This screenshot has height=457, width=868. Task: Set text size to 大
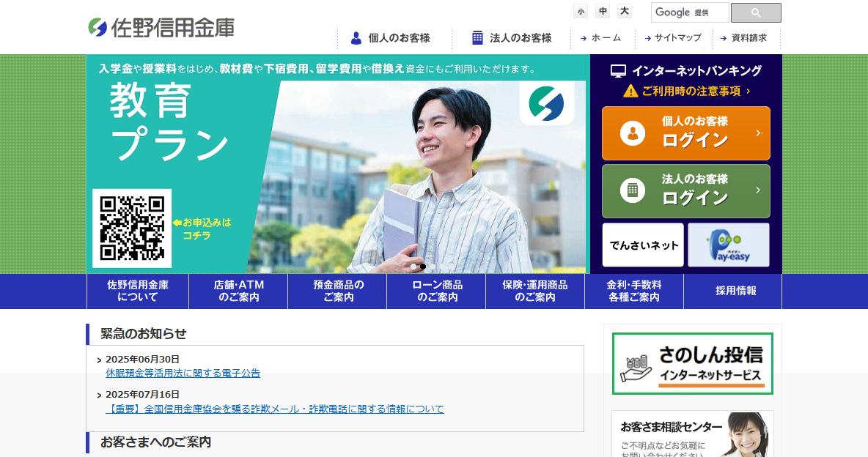pos(625,11)
